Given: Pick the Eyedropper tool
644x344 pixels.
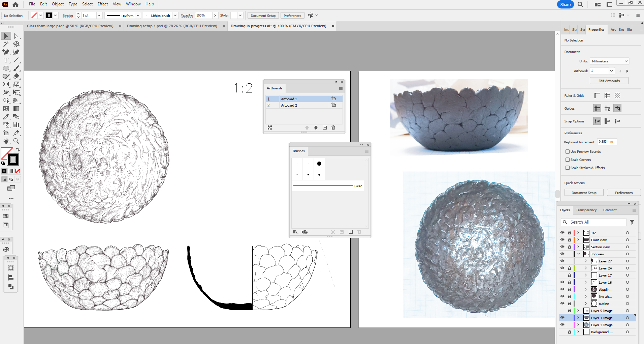Looking at the screenshot, I should (x=6, y=117).
